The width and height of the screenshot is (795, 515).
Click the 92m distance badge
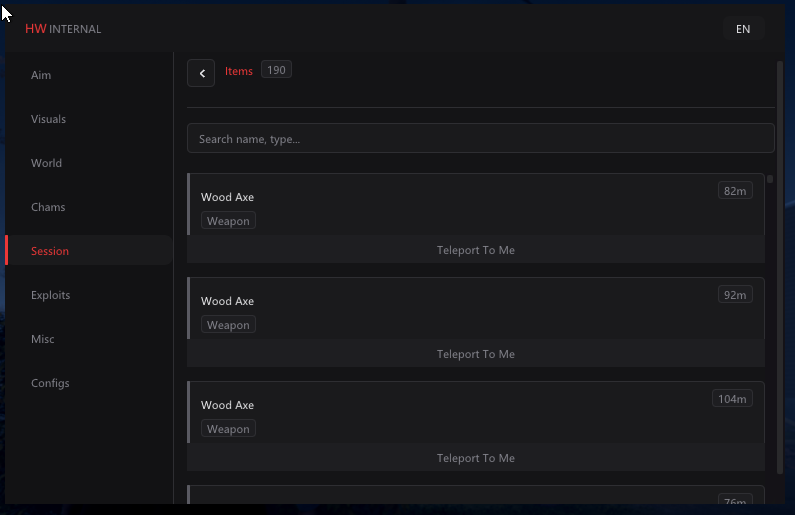(735, 295)
